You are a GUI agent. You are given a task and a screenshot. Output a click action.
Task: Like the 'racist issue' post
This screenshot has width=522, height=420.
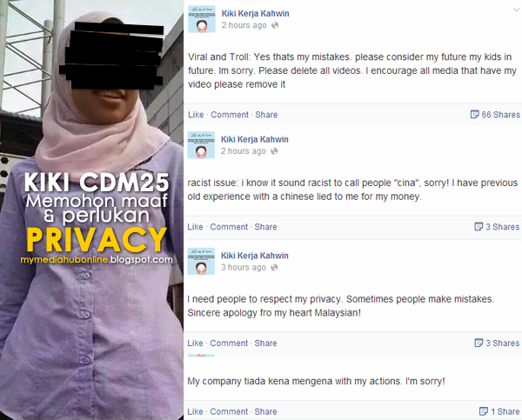click(195, 227)
